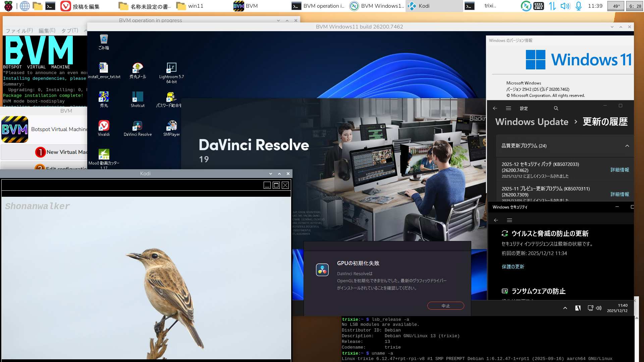644x362 pixels.
Task: Click the search icon in Settings
Action: tap(556, 108)
